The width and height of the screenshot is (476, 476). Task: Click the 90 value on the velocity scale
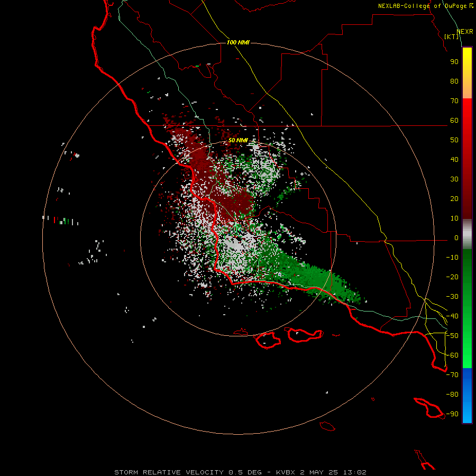pyautogui.click(x=454, y=62)
